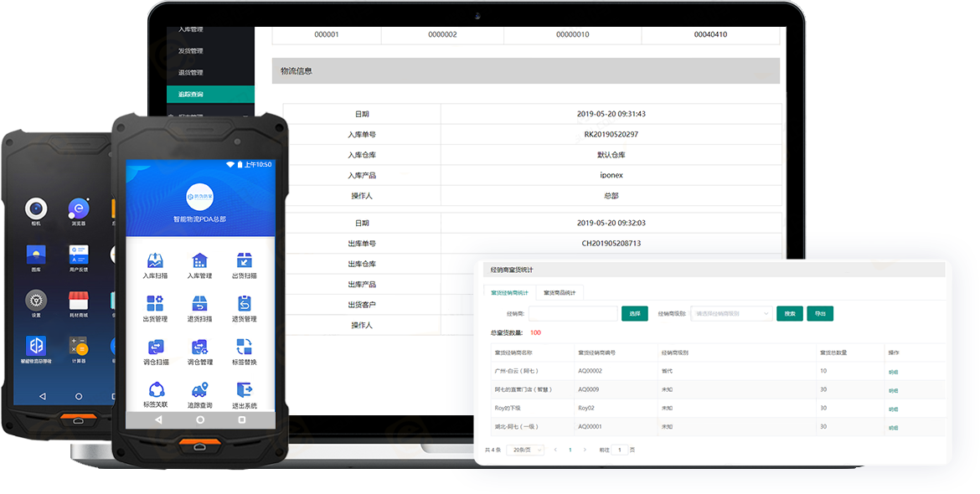The height and width of the screenshot is (494, 980).
Task: Expand the 经销商级别 dropdown
Action: click(x=730, y=314)
